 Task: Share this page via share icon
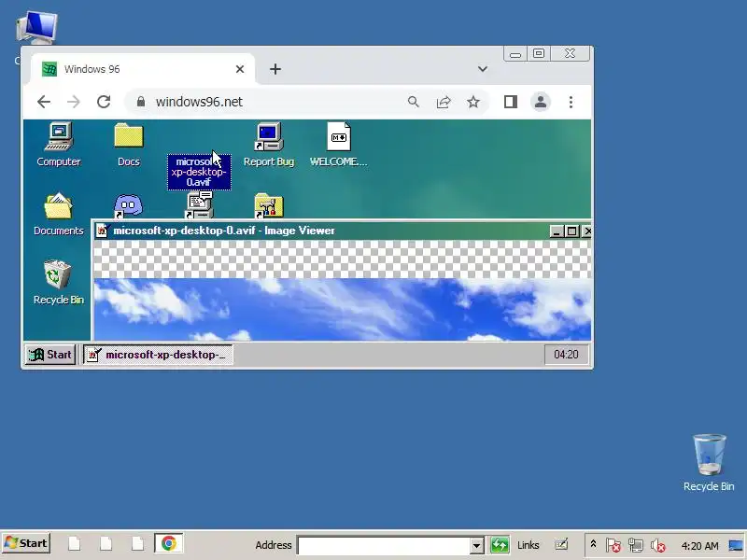[x=444, y=102]
